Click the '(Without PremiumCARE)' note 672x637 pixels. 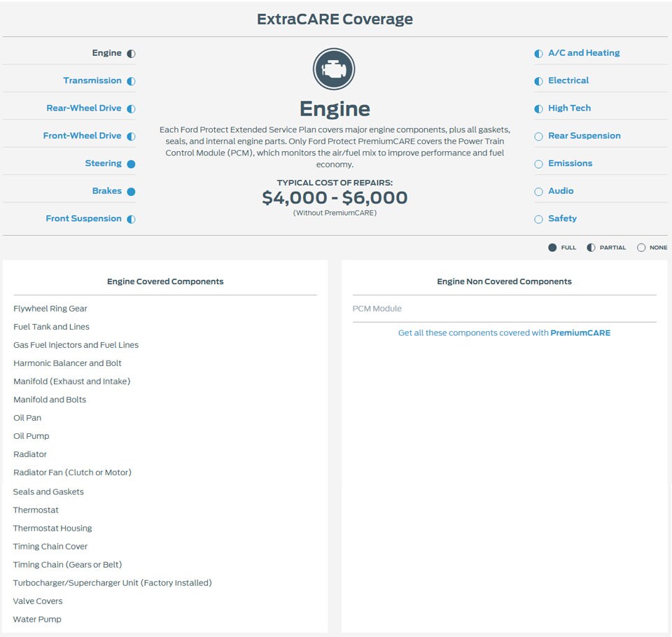[335, 213]
